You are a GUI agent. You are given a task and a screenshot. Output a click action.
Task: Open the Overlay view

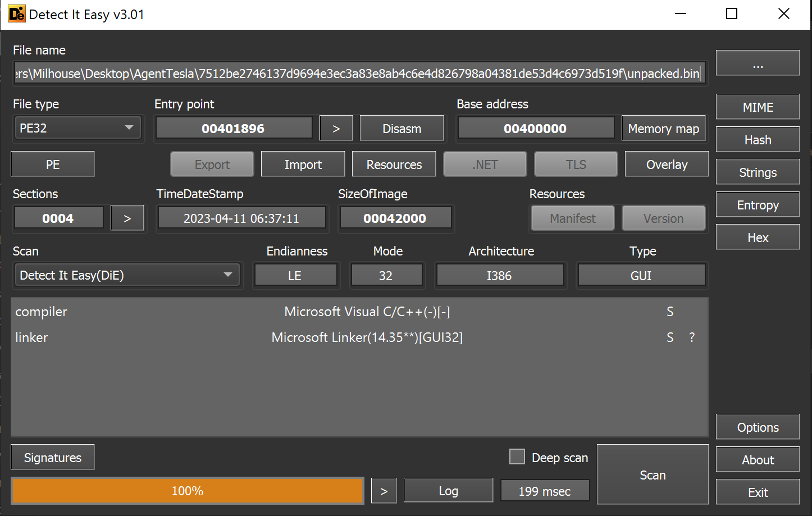667,164
